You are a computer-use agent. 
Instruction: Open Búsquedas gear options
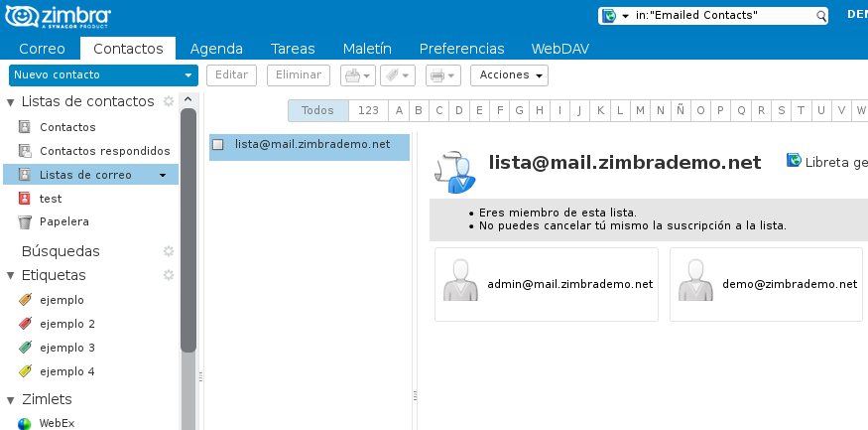tap(169, 251)
